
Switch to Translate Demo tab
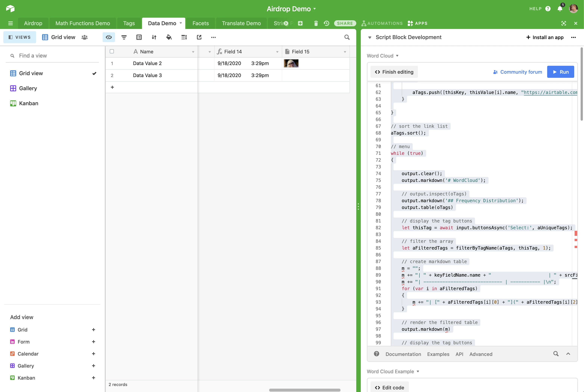[x=241, y=23]
